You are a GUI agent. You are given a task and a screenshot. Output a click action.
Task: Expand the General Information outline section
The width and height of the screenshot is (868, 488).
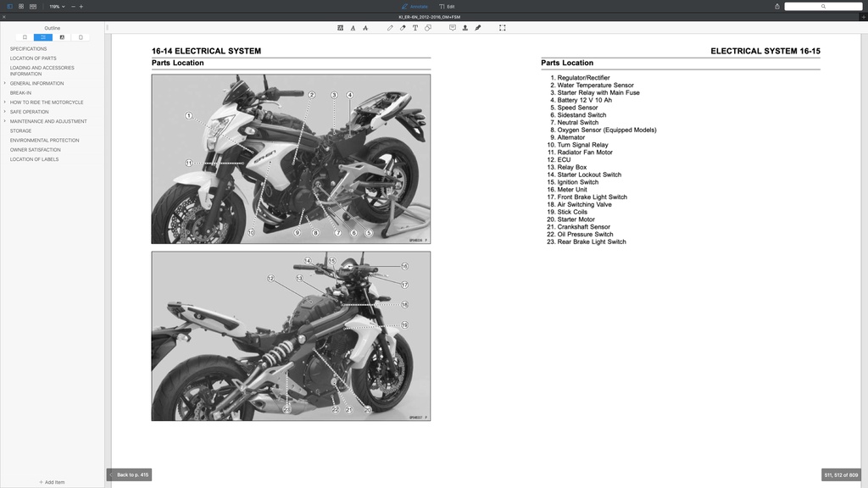3,83
